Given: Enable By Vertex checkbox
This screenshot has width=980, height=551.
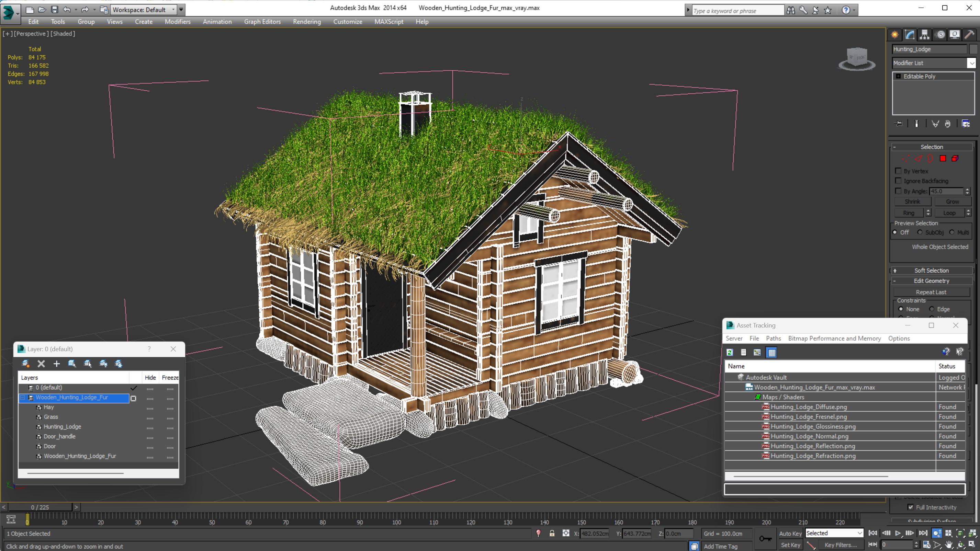Looking at the screenshot, I should pyautogui.click(x=899, y=171).
